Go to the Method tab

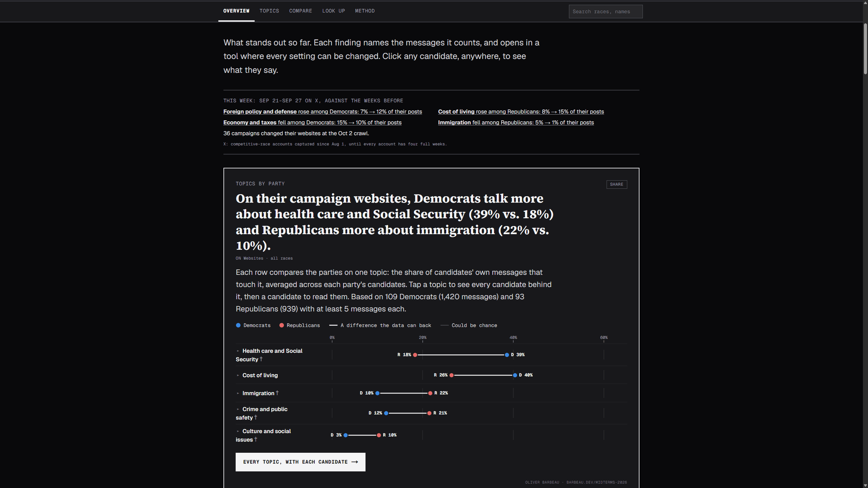coord(365,11)
